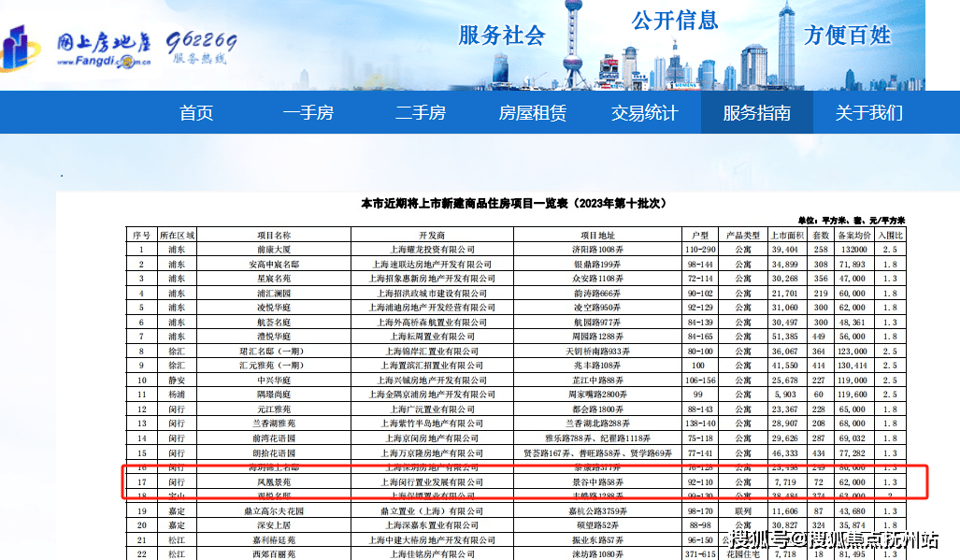
Task: Click project name 珺汇名邸（一期）
Action: pyautogui.click(x=271, y=352)
